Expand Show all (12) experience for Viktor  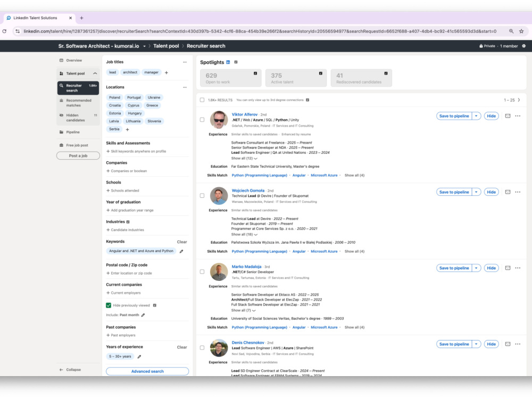(x=244, y=159)
